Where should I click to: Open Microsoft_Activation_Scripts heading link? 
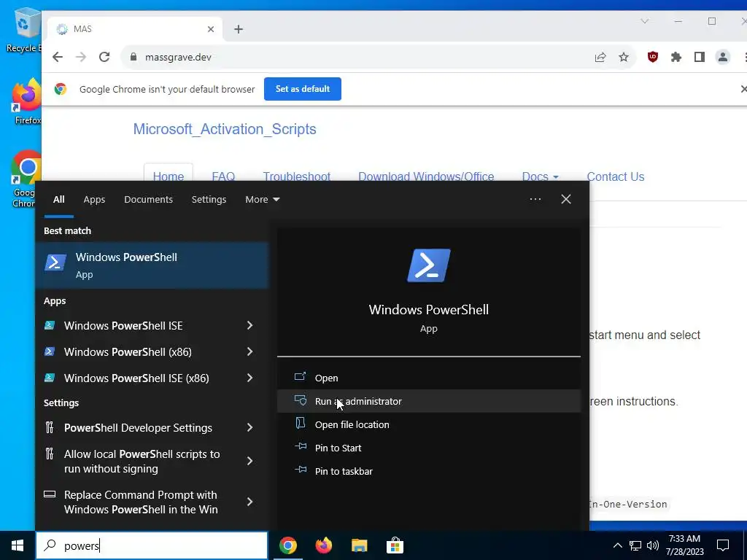click(225, 129)
